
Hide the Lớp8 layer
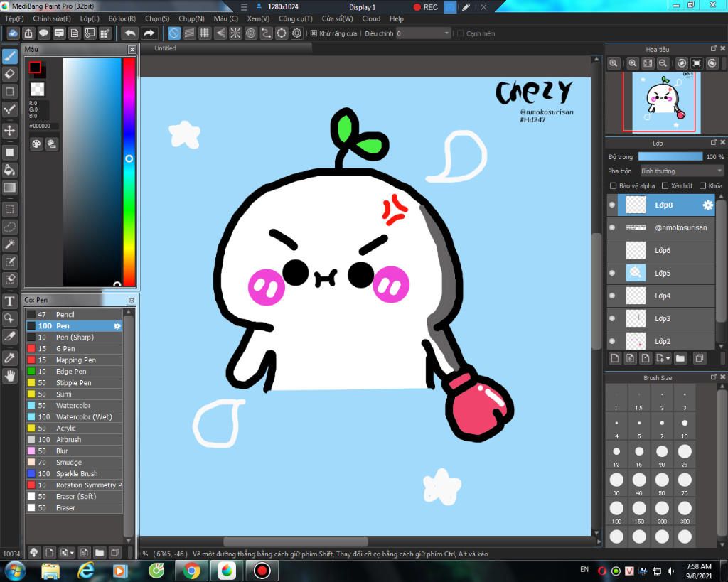pos(612,205)
